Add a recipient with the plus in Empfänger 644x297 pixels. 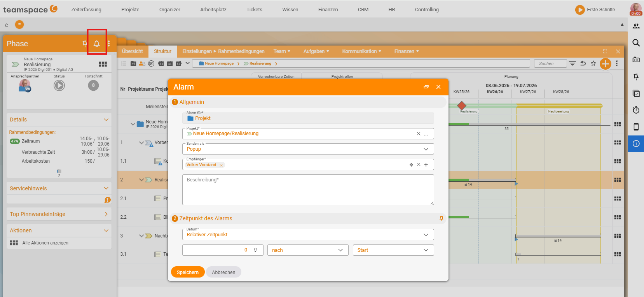click(x=426, y=165)
